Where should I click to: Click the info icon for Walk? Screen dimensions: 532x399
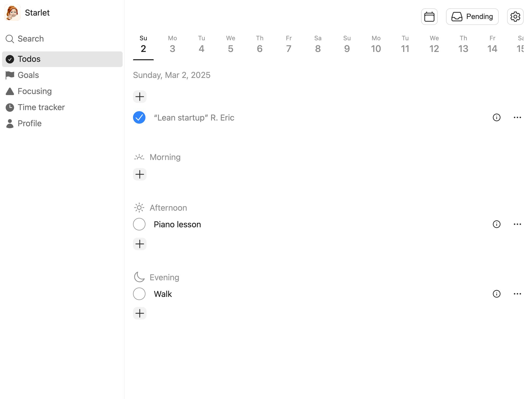496,294
